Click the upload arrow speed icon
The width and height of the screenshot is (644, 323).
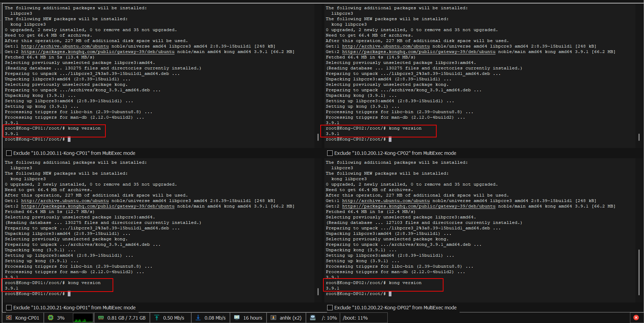(x=157, y=318)
